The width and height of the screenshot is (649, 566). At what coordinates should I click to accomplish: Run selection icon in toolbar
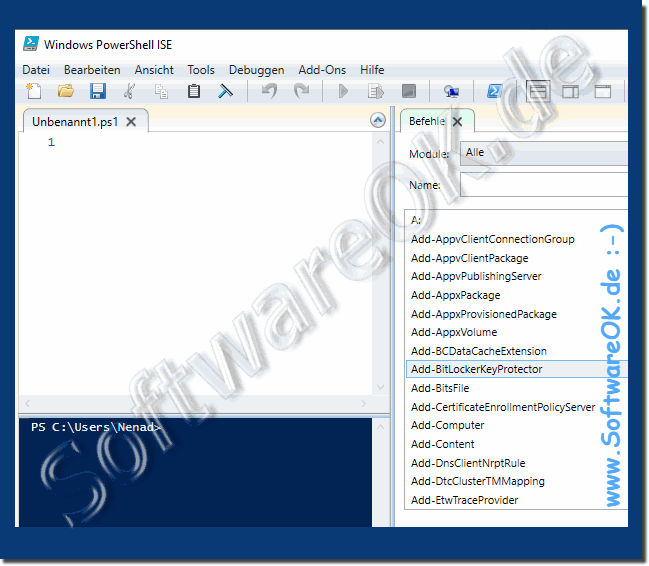point(376,92)
